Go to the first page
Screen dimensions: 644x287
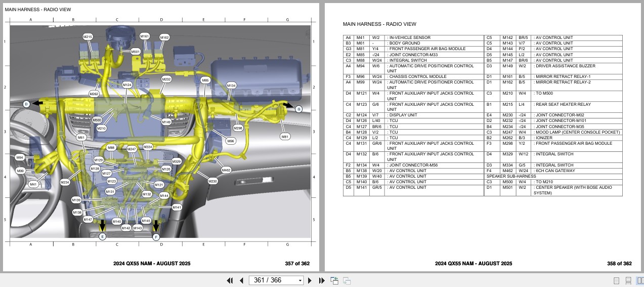tap(230, 280)
